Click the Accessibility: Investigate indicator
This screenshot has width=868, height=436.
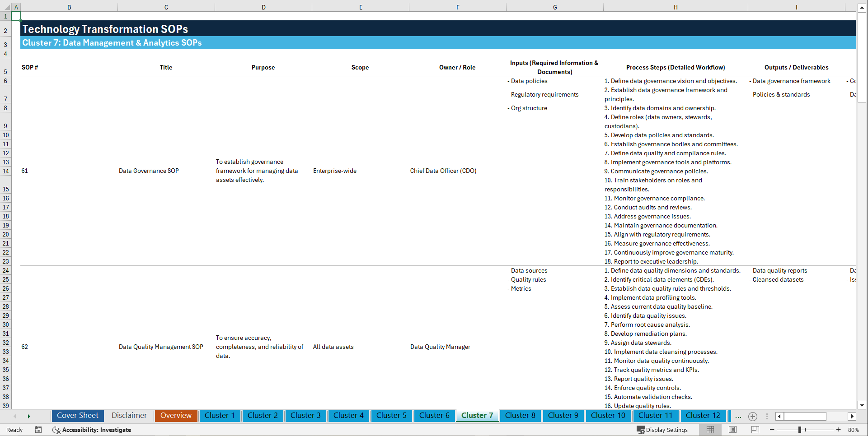coord(93,430)
